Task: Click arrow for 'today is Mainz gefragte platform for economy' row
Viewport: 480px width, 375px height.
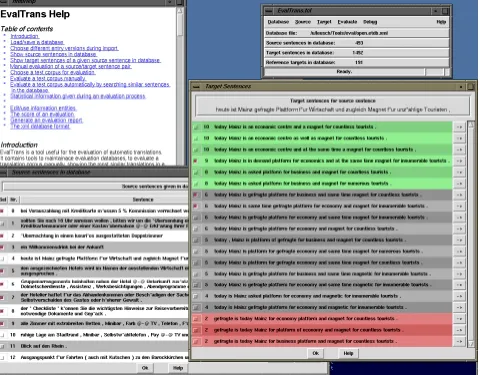Action: tap(459, 307)
